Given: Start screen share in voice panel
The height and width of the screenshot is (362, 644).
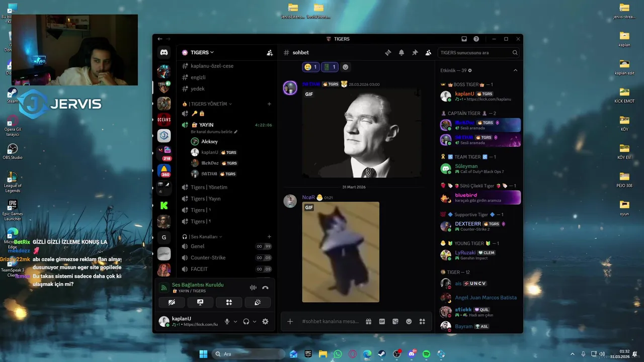Looking at the screenshot, I should [x=200, y=302].
